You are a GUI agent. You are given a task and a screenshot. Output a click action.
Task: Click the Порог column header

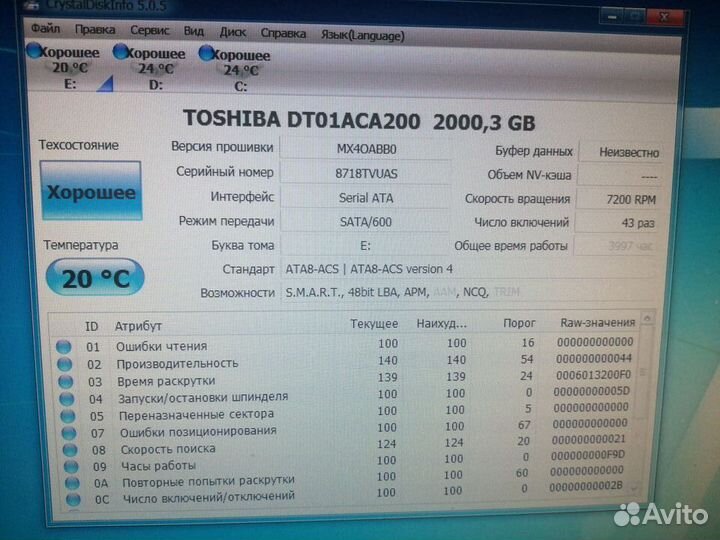point(519,323)
